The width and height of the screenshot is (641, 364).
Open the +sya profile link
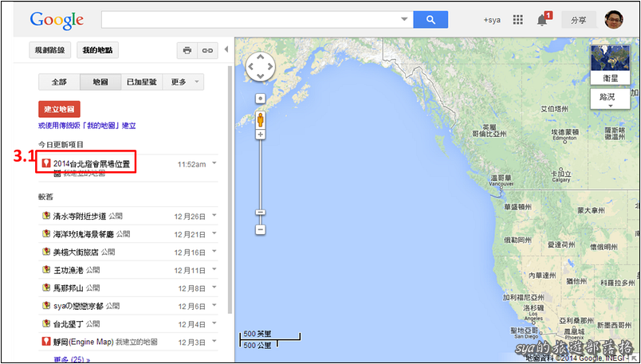pos(492,20)
